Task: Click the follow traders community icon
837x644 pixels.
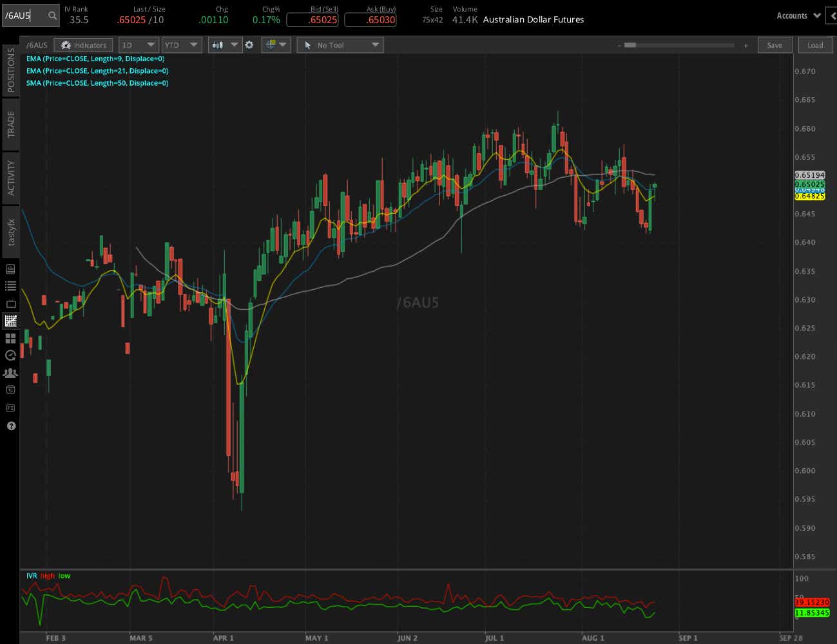Action: click(x=10, y=372)
